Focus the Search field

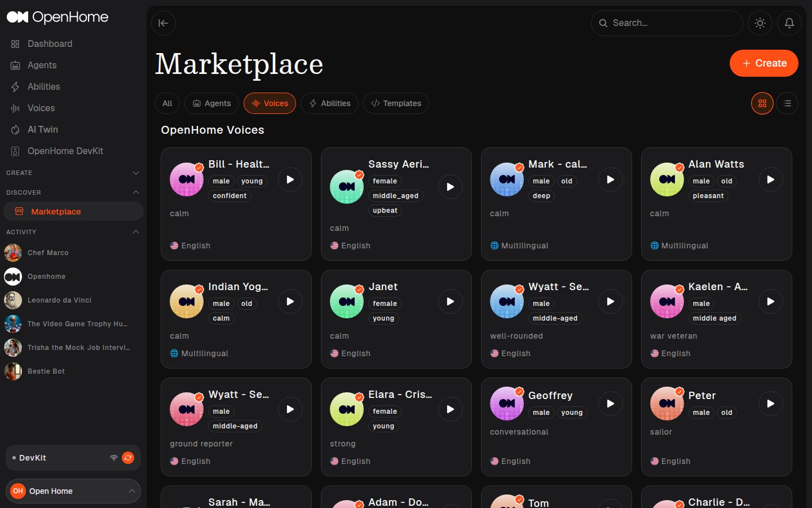pyautogui.click(x=667, y=23)
